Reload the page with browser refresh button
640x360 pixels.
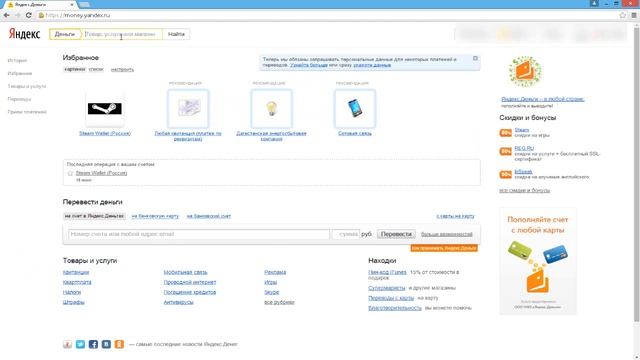pyautogui.click(x=29, y=15)
